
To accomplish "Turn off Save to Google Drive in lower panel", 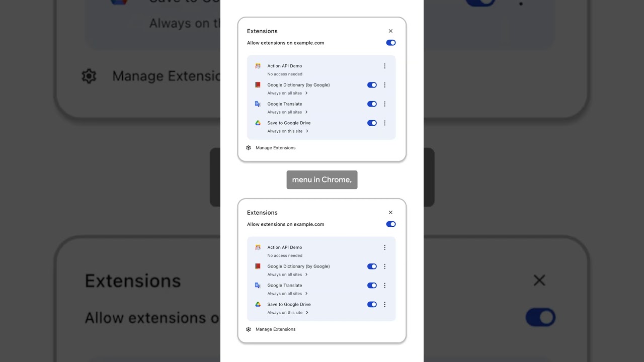I will [x=372, y=304].
